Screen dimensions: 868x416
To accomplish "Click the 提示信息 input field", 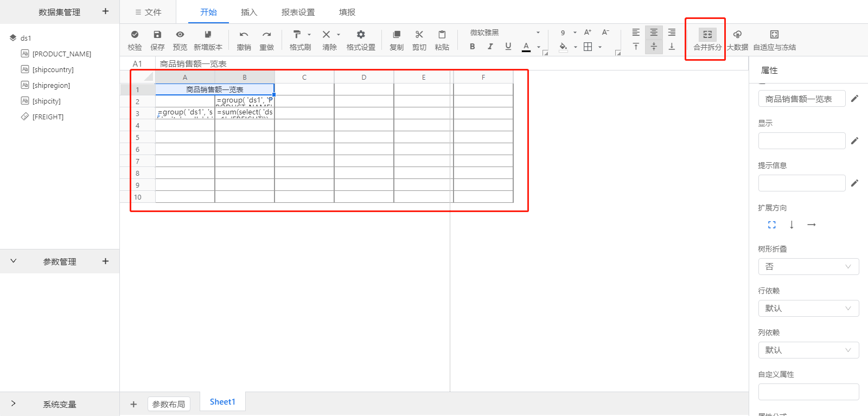I will tap(801, 183).
